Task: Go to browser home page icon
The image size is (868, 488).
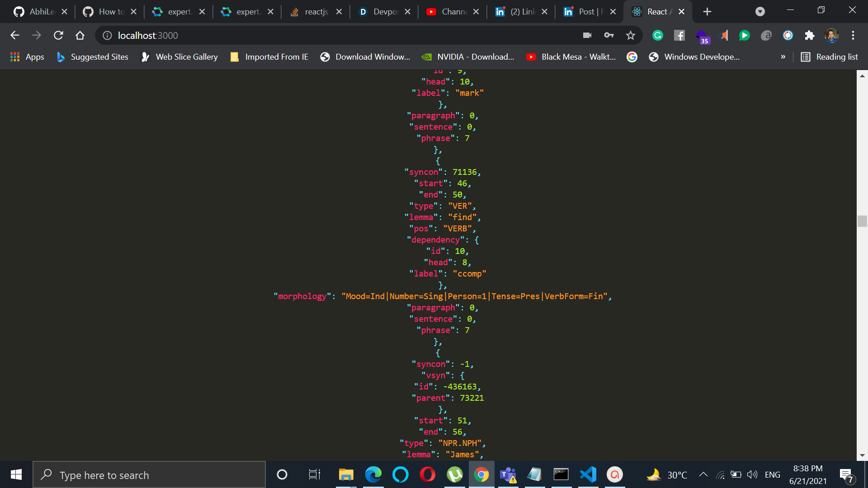Action: pos(80,35)
